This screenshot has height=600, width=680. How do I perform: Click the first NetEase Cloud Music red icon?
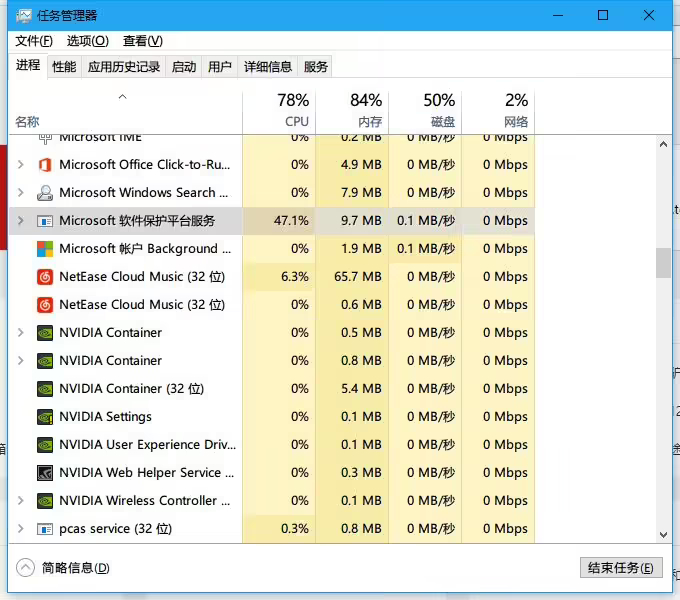click(45, 277)
